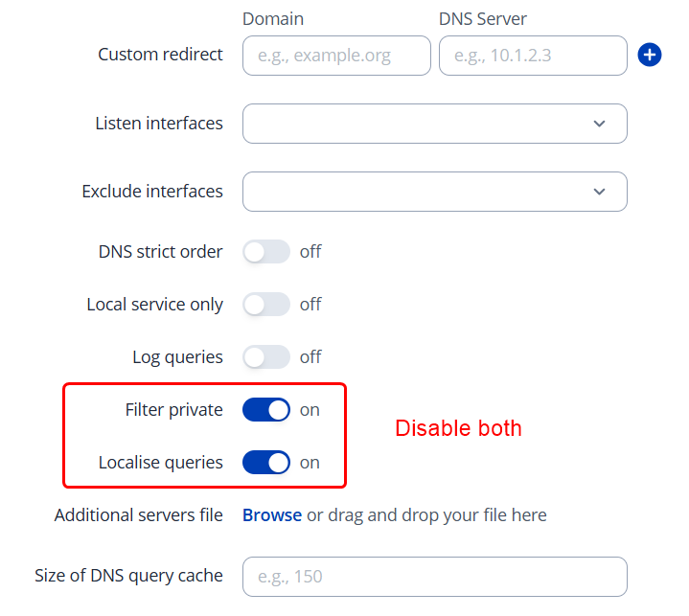689x616 pixels.
Task: Focus the Domain input field
Action: pyautogui.click(x=336, y=56)
